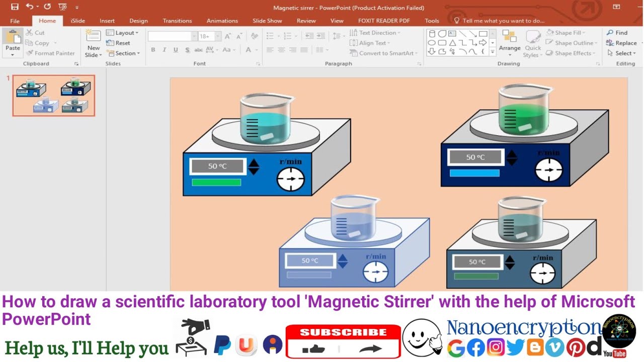Select the right arrow shape in gallery
This screenshot has height=362, width=644.
tap(483, 43)
